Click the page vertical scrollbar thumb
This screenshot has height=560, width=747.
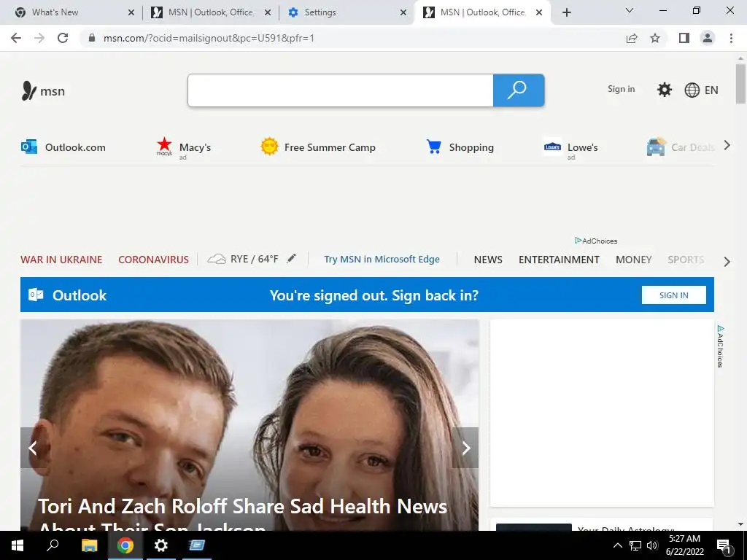click(x=740, y=84)
